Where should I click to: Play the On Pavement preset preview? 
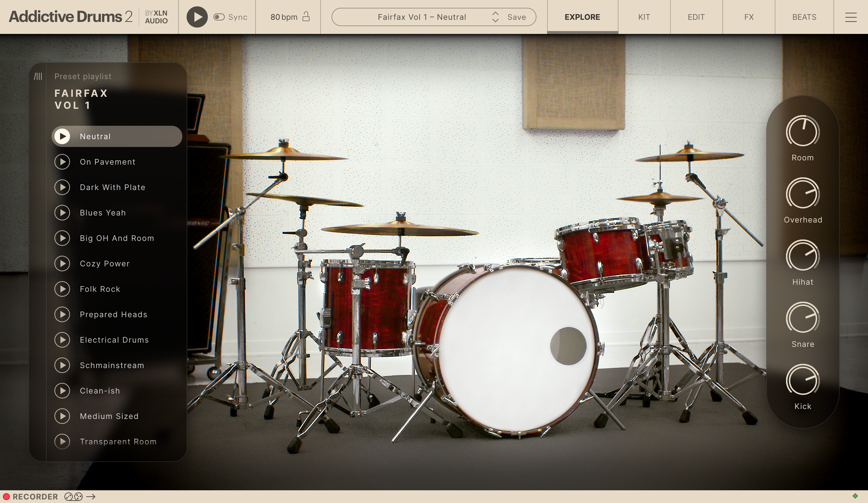(62, 162)
